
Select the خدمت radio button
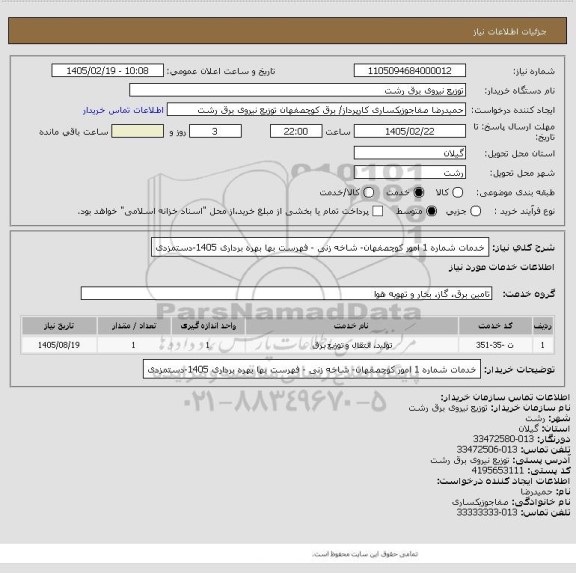coord(418,192)
